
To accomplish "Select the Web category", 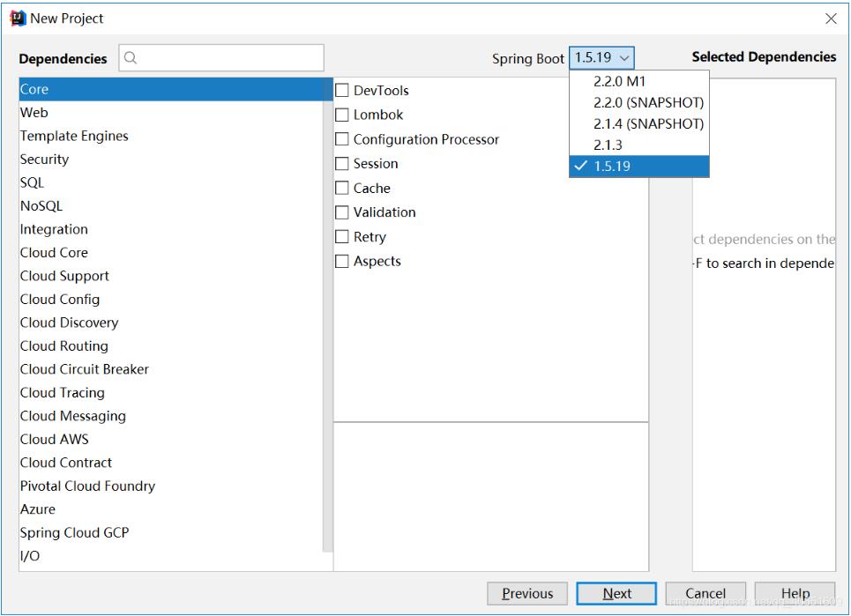I will (34, 113).
